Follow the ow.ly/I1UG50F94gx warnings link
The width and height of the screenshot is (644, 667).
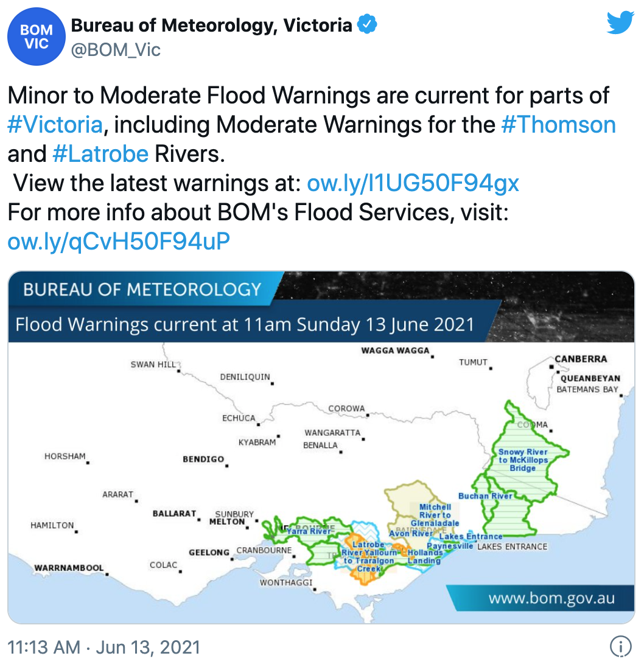[x=413, y=183]
